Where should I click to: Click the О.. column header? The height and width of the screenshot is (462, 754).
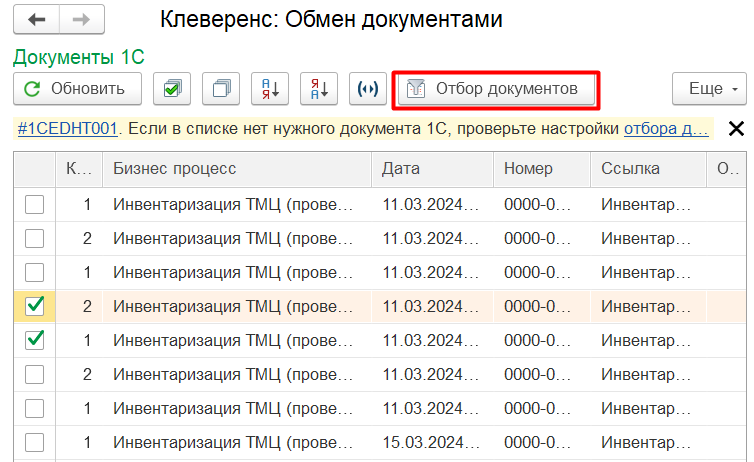pyautogui.click(x=727, y=169)
